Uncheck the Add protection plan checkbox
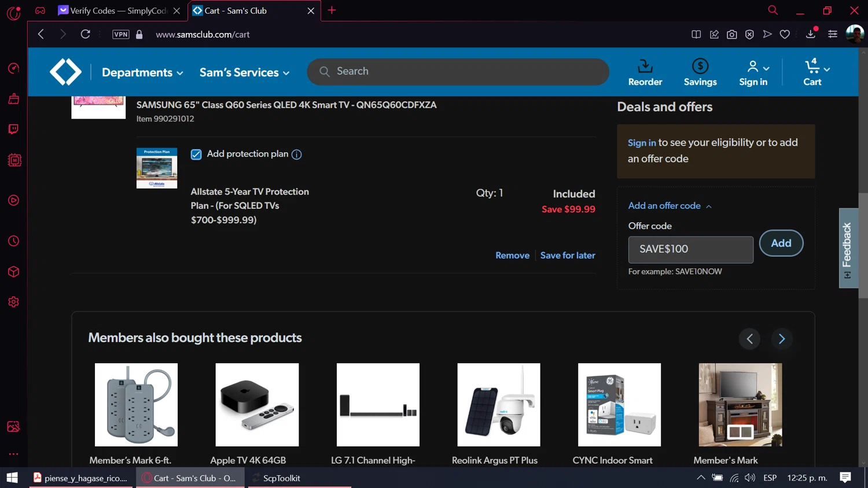The width and height of the screenshot is (868, 488). (196, 154)
